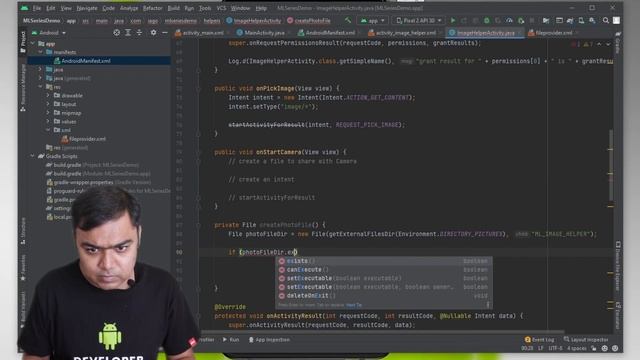Choose canExecute() from autocomplete popup
This screenshot has height=360, width=640.
(x=384, y=269)
